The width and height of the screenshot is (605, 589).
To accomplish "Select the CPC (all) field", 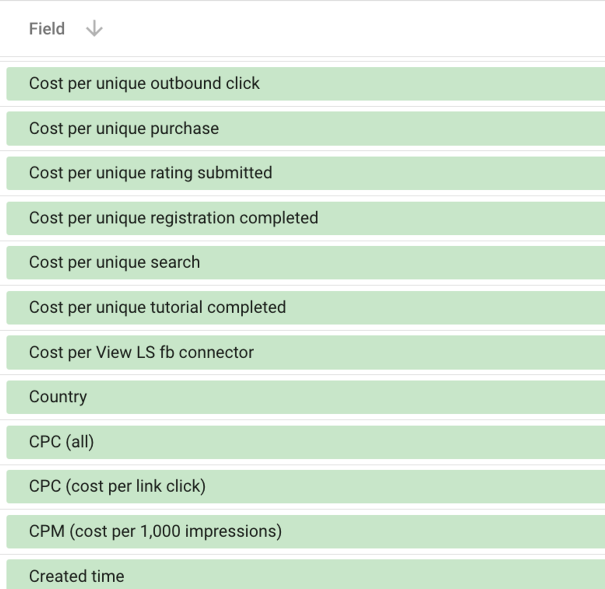I will tap(61, 442).
